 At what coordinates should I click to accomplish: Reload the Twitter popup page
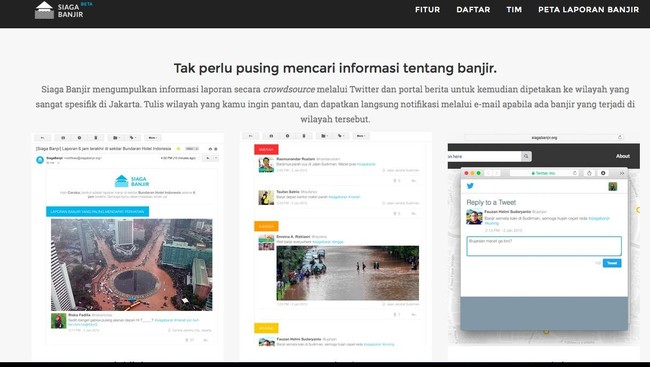tap(575, 173)
